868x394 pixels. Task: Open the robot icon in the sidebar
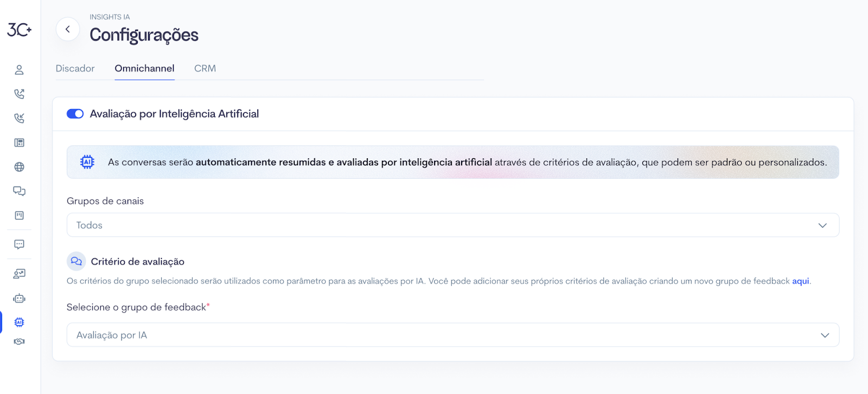tap(19, 298)
